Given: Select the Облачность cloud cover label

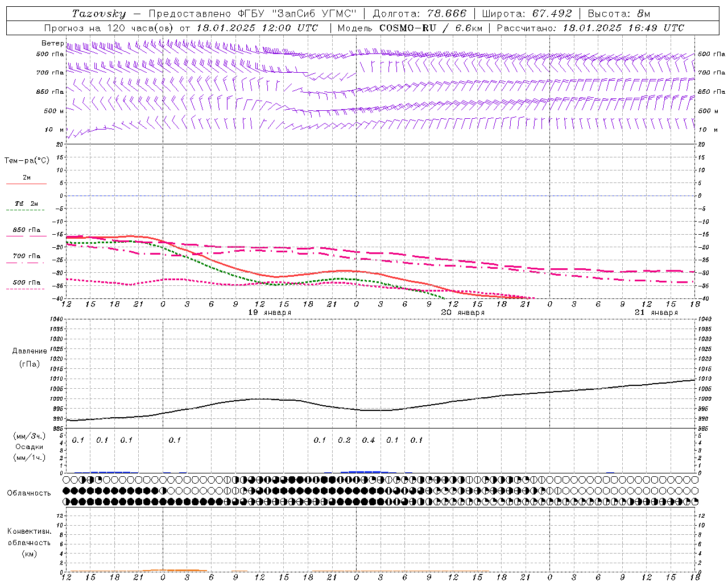Looking at the screenshot, I should pyautogui.click(x=29, y=493).
